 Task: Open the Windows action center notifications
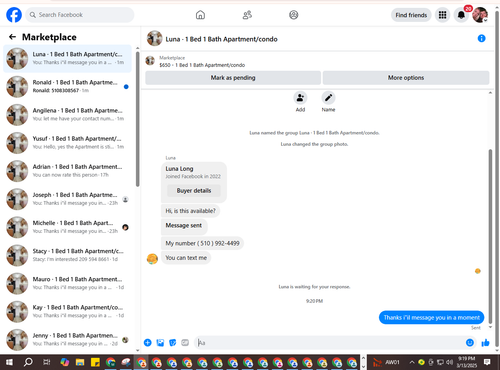coord(487,362)
